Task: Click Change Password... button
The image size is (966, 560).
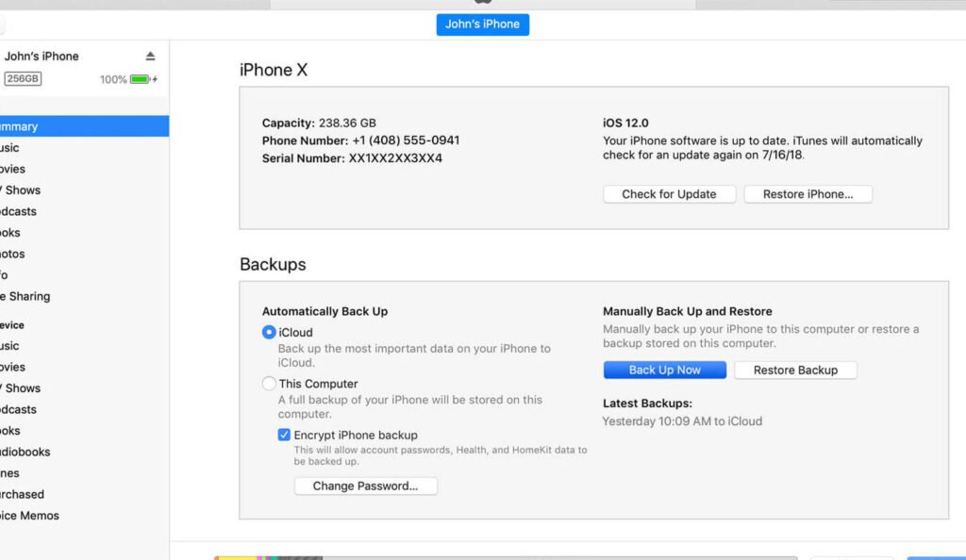Action: coord(365,486)
